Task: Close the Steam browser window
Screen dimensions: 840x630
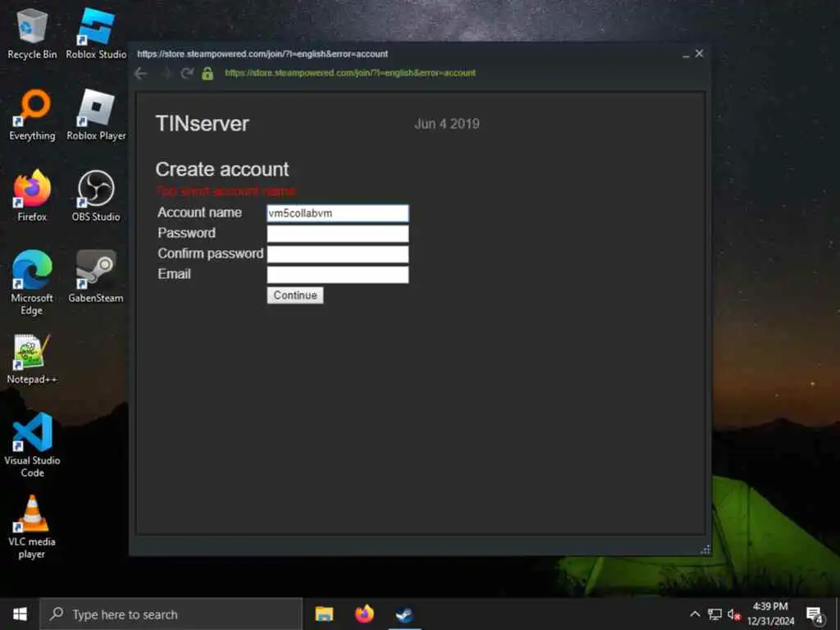Action: [x=699, y=53]
